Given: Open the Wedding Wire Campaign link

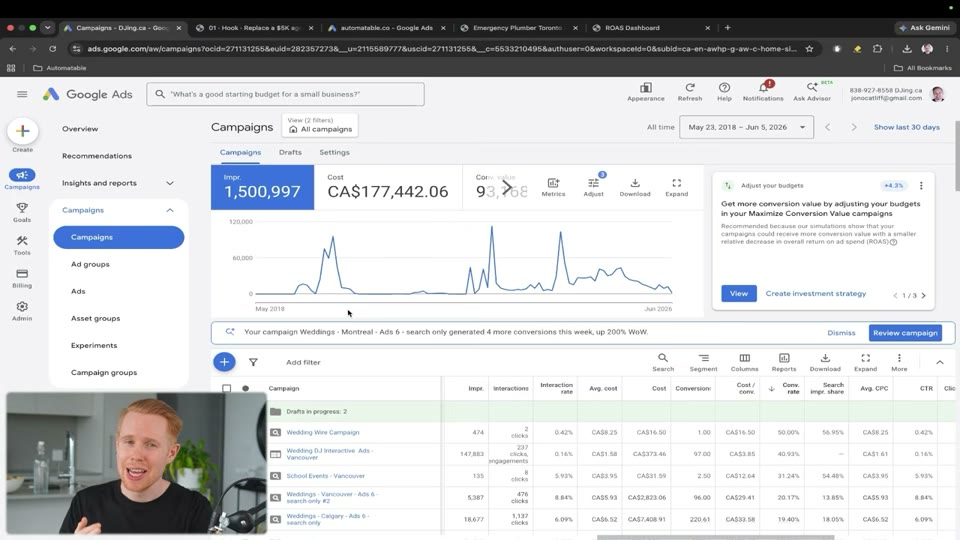Looking at the screenshot, I should pyautogui.click(x=323, y=432).
